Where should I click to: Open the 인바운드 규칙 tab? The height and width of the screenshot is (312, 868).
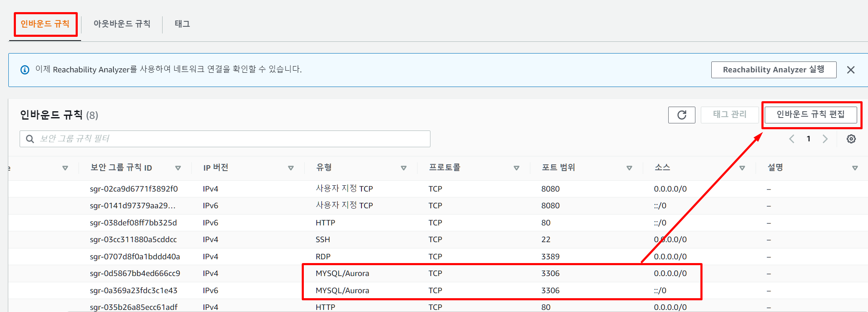pyautogui.click(x=45, y=24)
